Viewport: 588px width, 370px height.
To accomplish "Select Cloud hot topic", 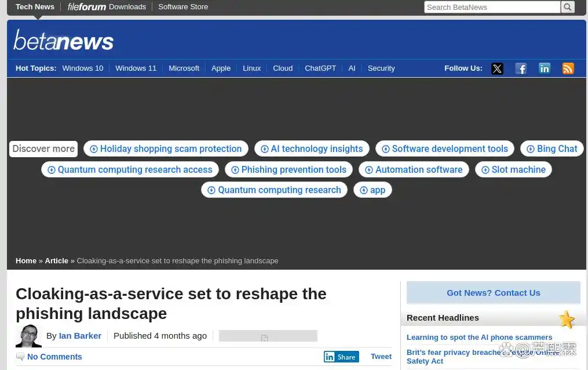I will (283, 68).
